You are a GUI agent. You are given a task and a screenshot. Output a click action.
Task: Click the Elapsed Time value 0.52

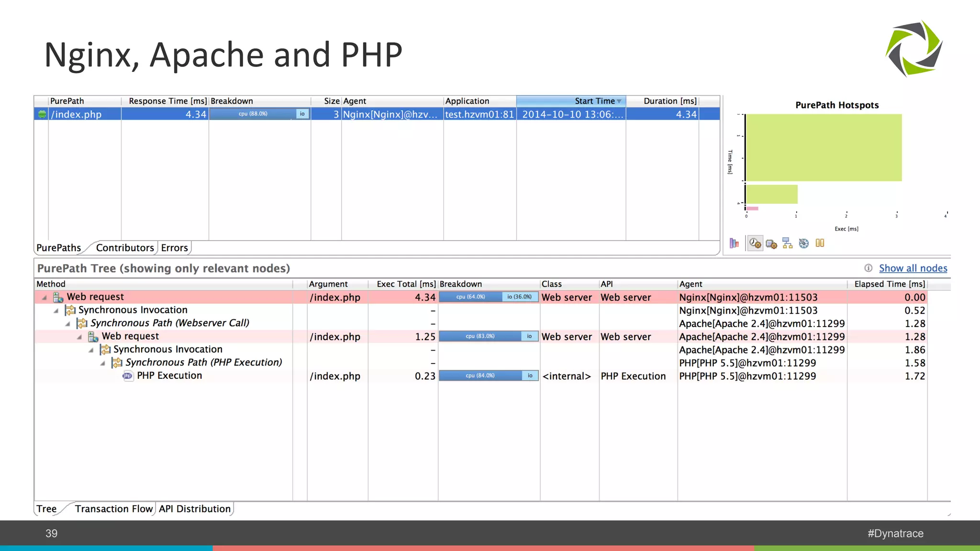click(x=915, y=310)
